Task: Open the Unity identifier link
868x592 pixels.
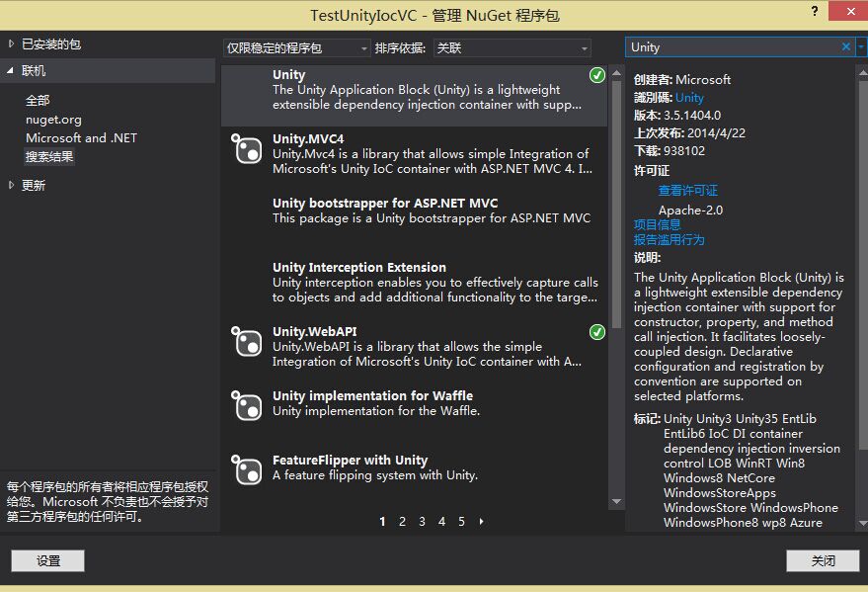Action: (689, 98)
